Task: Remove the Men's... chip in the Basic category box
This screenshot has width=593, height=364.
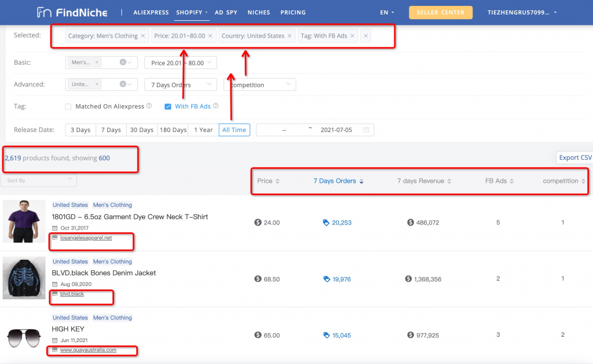Action: pos(97,62)
